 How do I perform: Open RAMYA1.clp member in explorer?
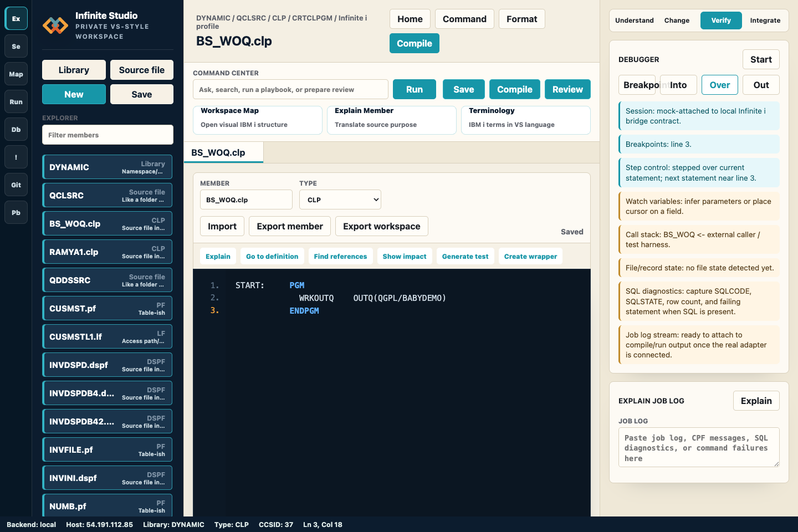tap(108, 252)
